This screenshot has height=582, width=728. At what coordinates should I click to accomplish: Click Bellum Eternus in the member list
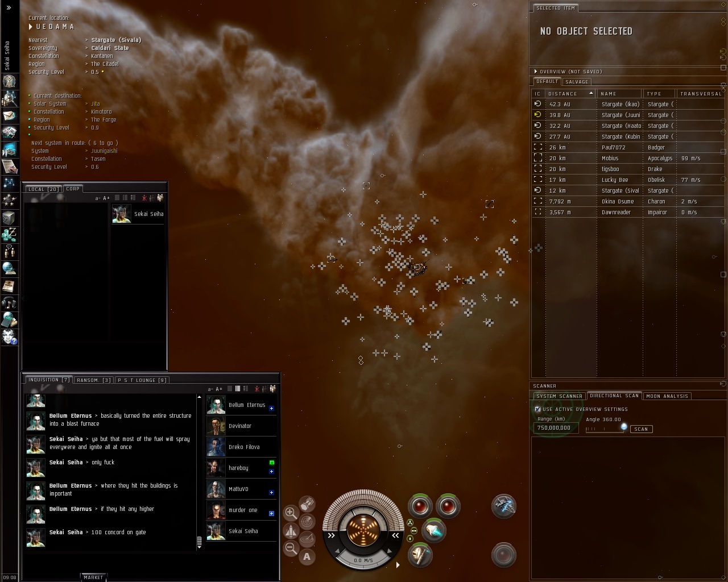(241, 405)
